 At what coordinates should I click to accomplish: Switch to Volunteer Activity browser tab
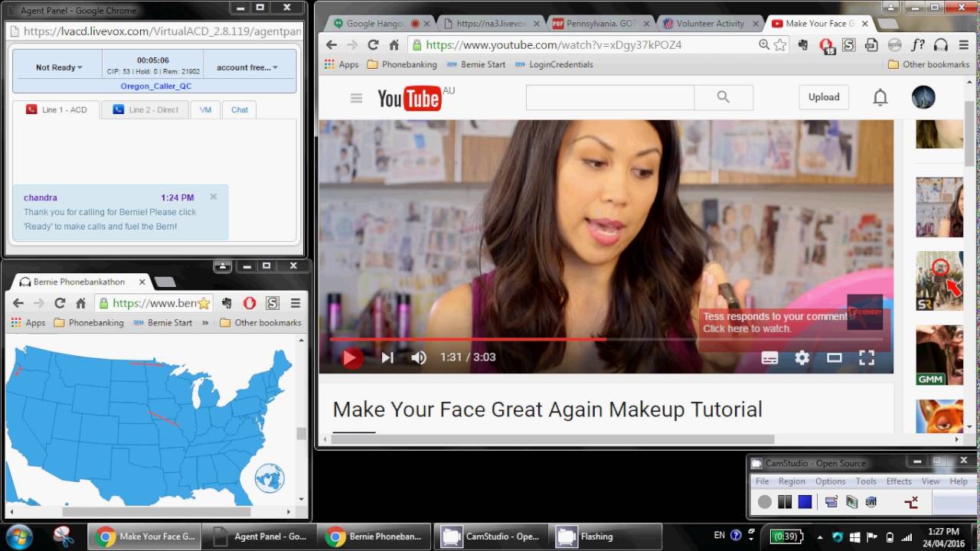point(710,24)
